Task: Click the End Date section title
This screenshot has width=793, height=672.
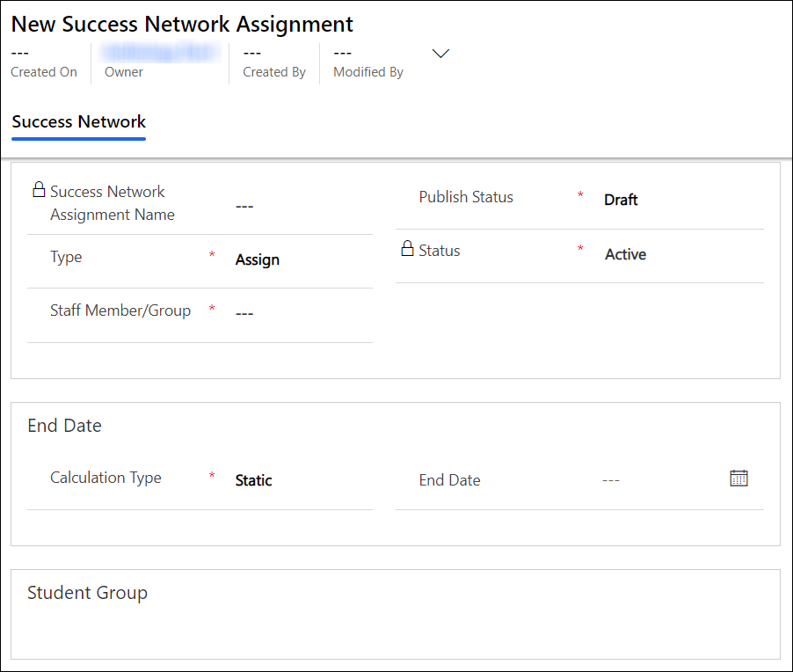Action: click(x=64, y=425)
